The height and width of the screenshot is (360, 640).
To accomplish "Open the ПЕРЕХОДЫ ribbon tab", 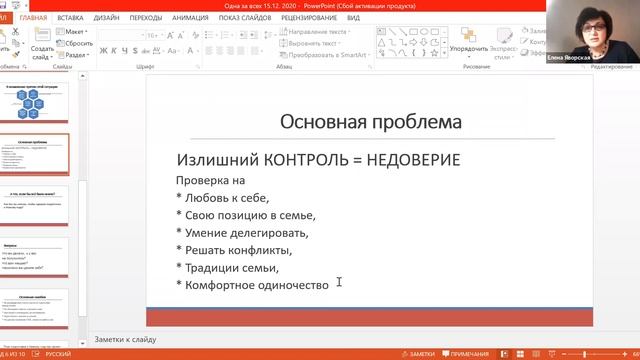I will tap(146, 18).
